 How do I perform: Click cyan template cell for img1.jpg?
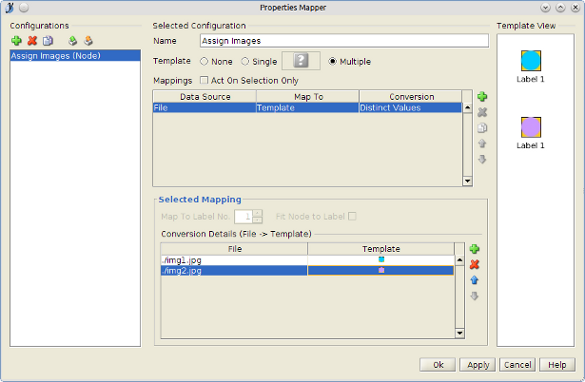(x=381, y=260)
